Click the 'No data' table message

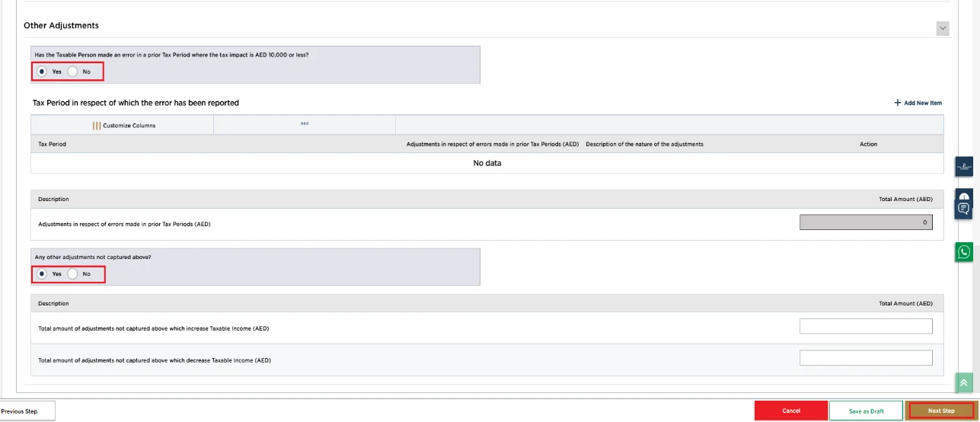[487, 163]
